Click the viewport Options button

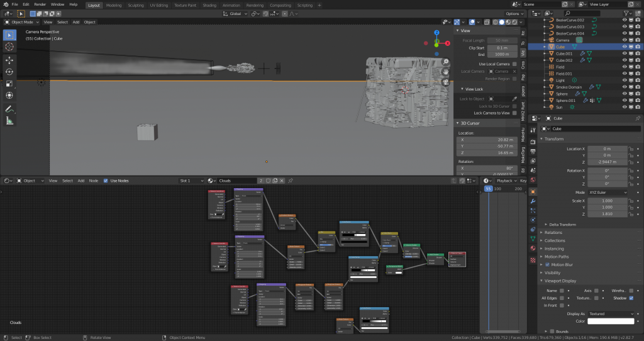tap(514, 14)
